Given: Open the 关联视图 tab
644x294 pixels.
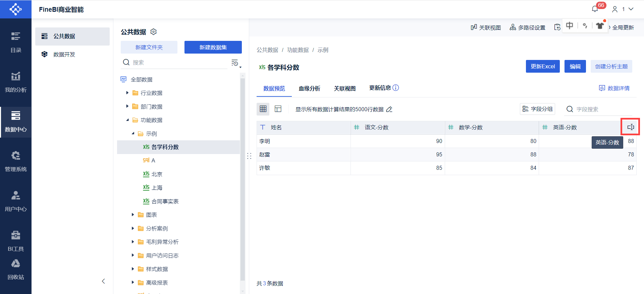Looking at the screenshot, I should (344, 88).
